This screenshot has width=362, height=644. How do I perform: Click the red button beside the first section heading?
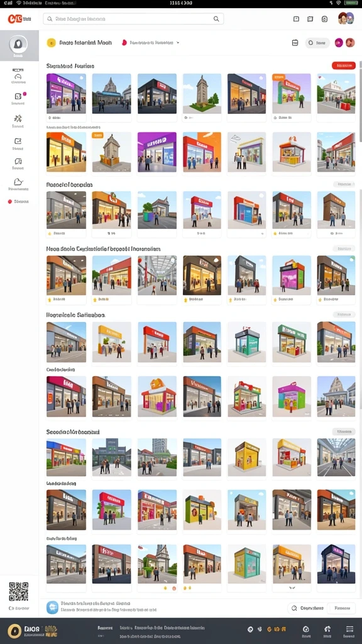(344, 65)
